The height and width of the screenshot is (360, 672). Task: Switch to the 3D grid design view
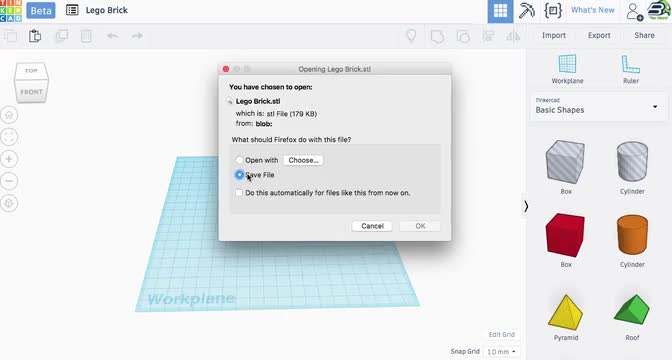tap(500, 11)
